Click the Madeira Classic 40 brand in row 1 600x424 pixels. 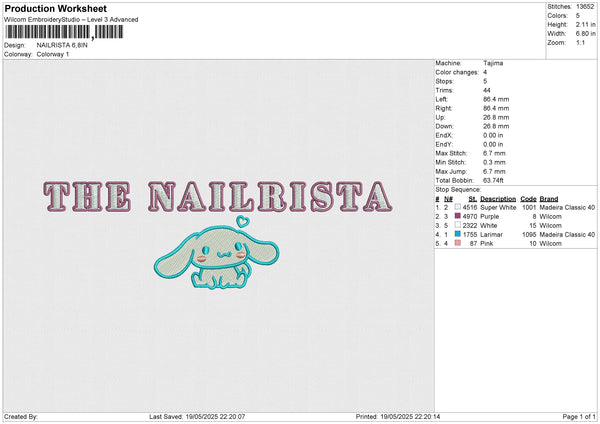pos(567,207)
